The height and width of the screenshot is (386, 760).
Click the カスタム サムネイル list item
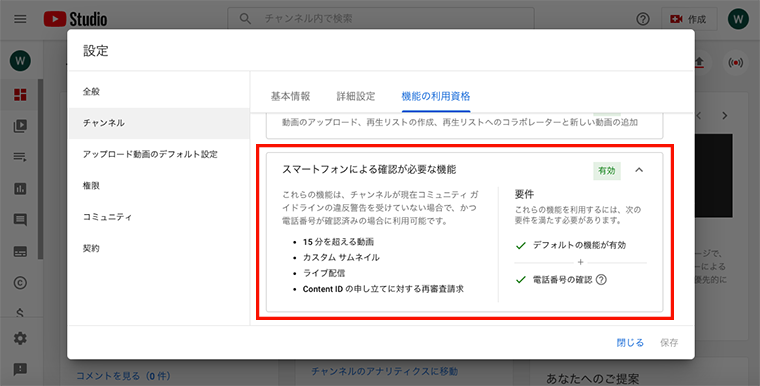coord(341,257)
